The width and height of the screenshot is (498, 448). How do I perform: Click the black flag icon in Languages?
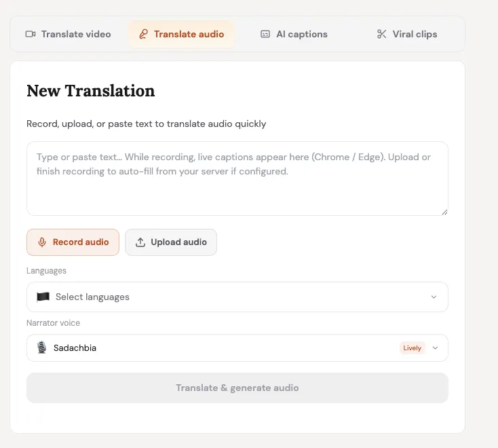coord(43,297)
